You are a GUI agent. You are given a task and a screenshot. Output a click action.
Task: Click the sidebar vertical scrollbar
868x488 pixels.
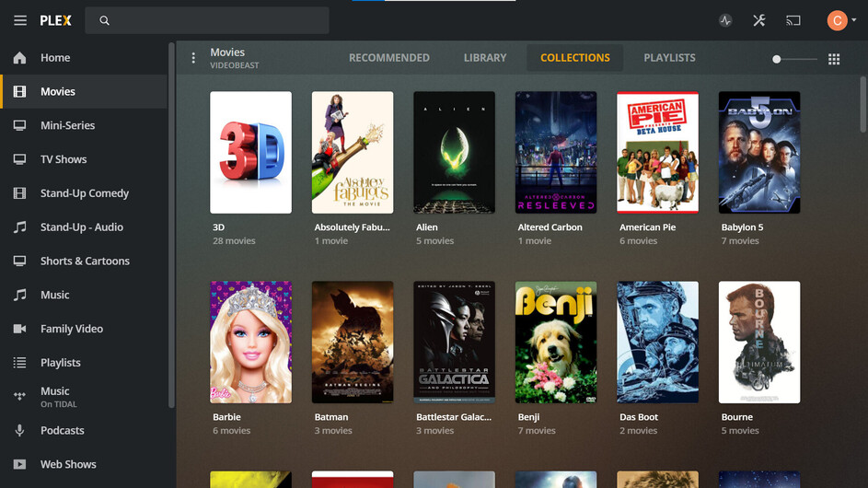[x=171, y=225]
